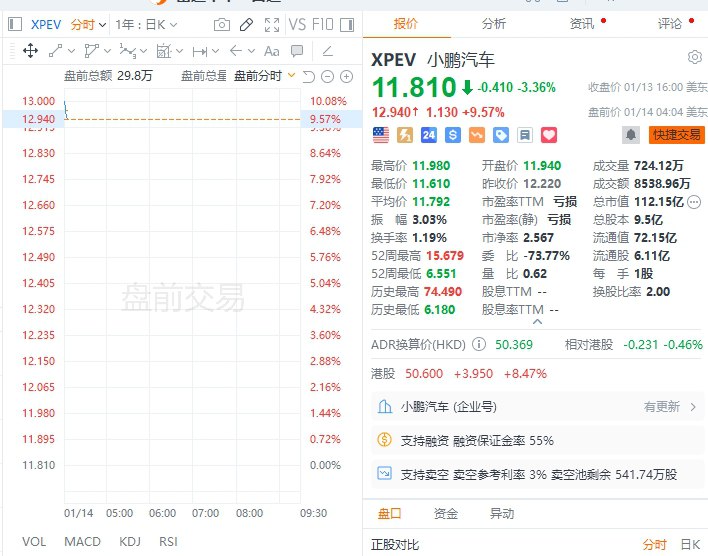
Task: Switch to the 资金 tab
Action: click(x=446, y=514)
